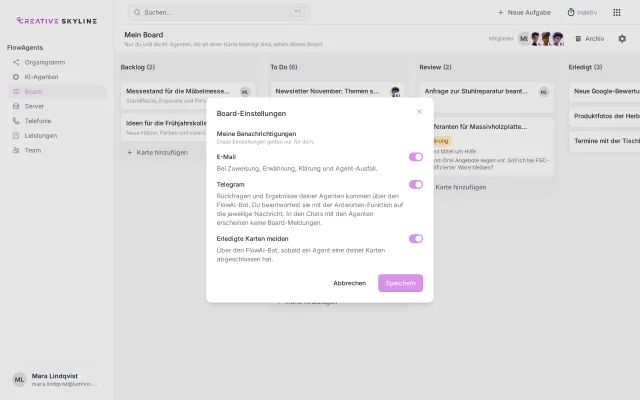Open Organigramm in the sidebar
The image size is (640, 400).
point(56,62)
